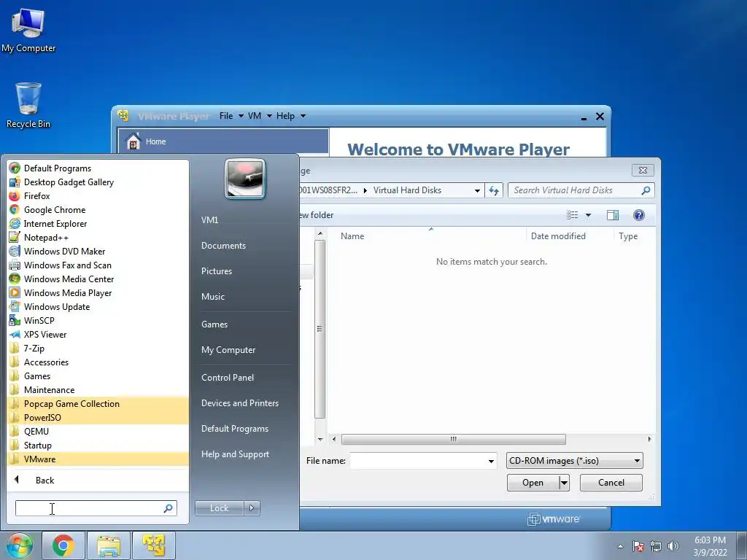Open the File menu in VMware Player
Image resolution: width=747 pixels, height=560 pixels.
(x=231, y=116)
